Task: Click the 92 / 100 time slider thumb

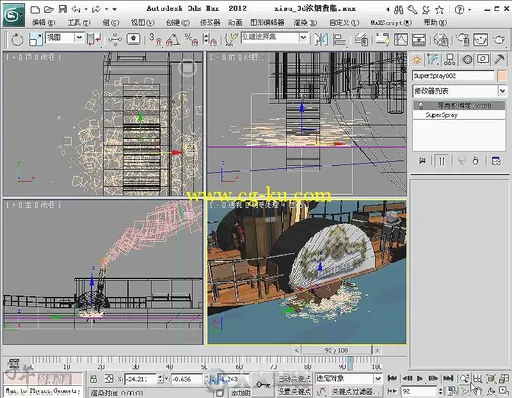Action: [x=336, y=350]
